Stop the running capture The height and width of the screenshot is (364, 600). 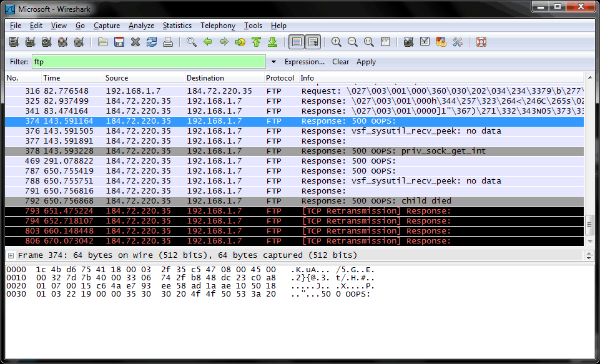tap(63, 42)
